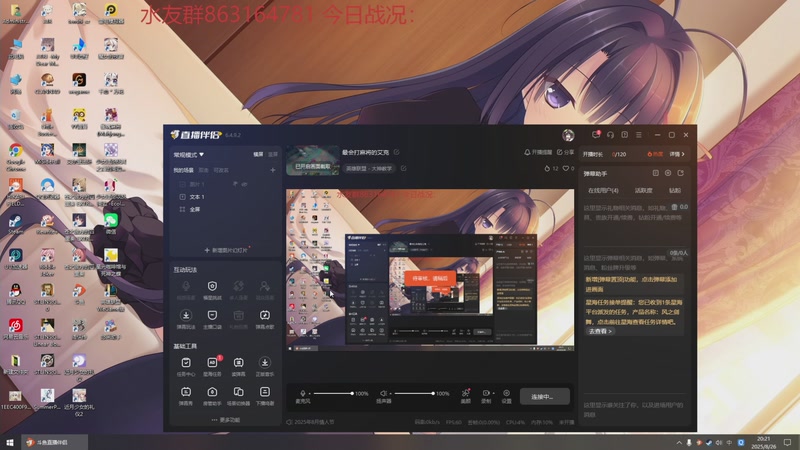Select 全屏 source row

point(227,209)
